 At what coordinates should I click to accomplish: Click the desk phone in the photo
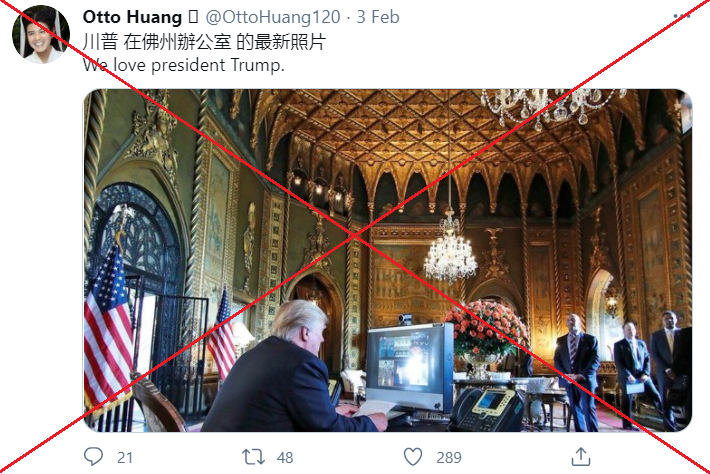(487, 407)
